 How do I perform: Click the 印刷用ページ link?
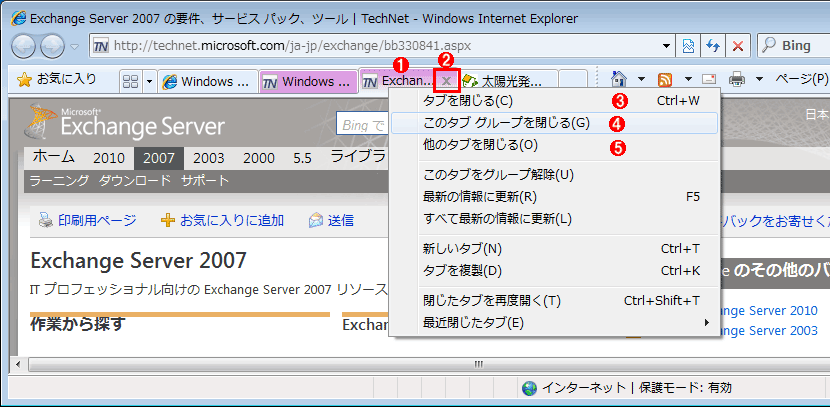97,220
